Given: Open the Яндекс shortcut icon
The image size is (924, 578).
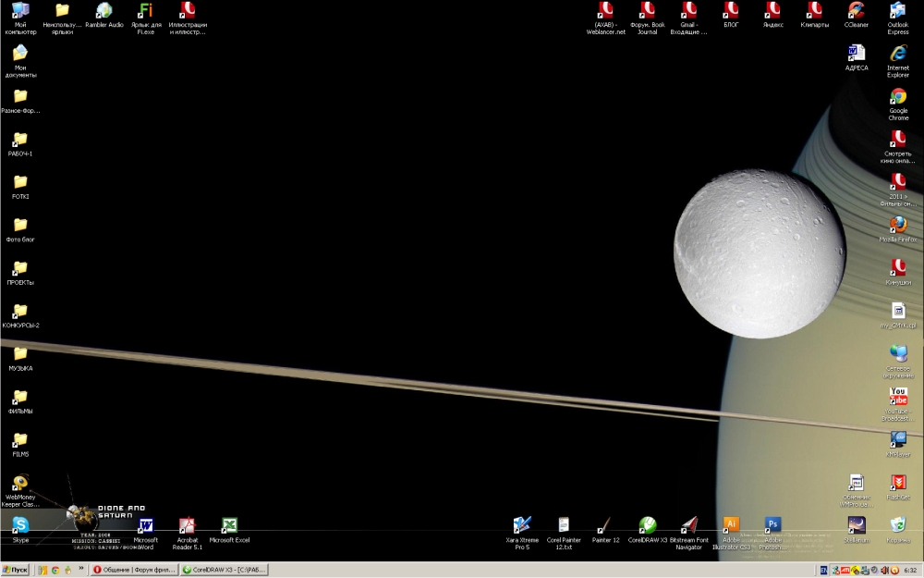Looking at the screenshot, I should tap(772, 15).
